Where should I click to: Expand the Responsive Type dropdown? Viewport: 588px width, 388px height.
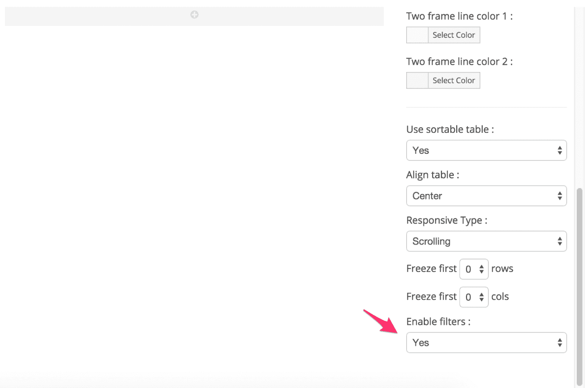[x=486, y=242]
